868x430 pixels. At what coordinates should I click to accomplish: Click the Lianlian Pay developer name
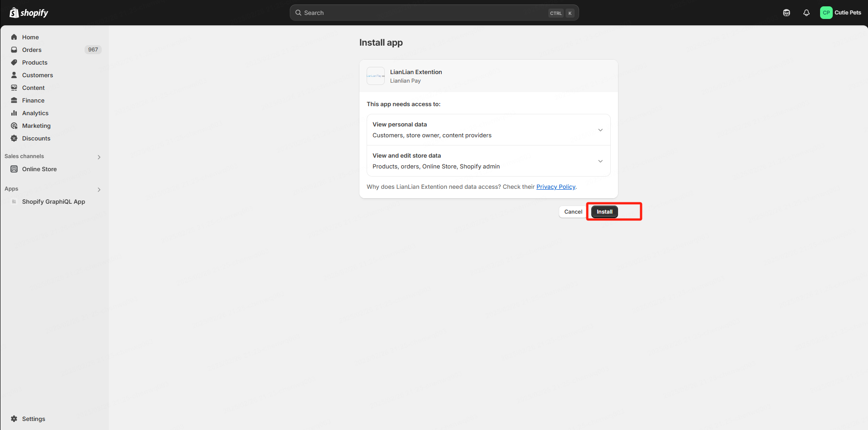pos(406,81)
